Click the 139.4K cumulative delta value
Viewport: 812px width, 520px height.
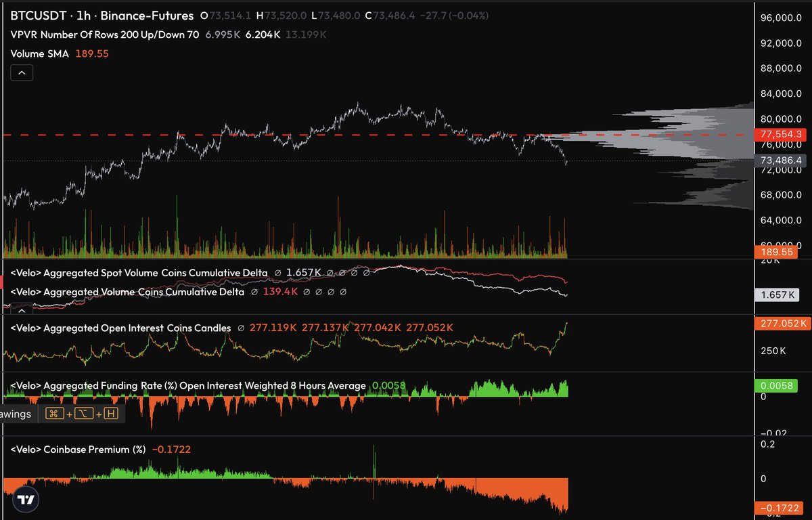(x=281, y=292)
